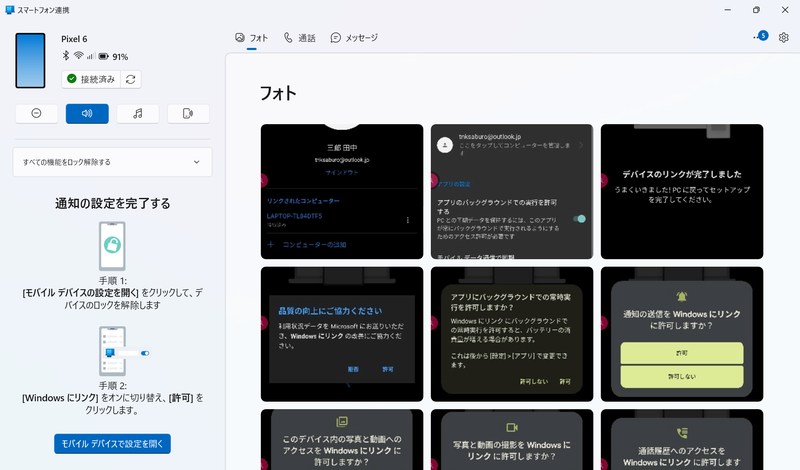Click the phone vibrate/ring icon button
This screenshot has height=470, width=800.
(x=188, y=113)
